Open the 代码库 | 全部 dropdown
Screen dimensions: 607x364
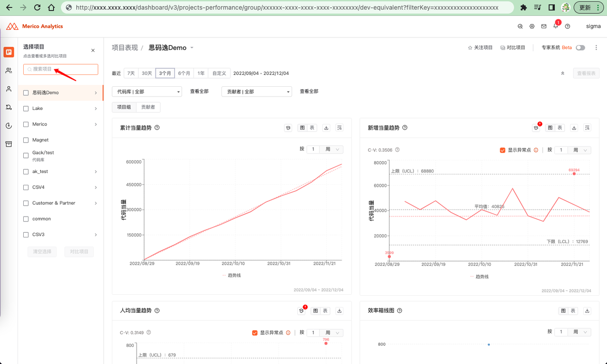coord(147,91)
